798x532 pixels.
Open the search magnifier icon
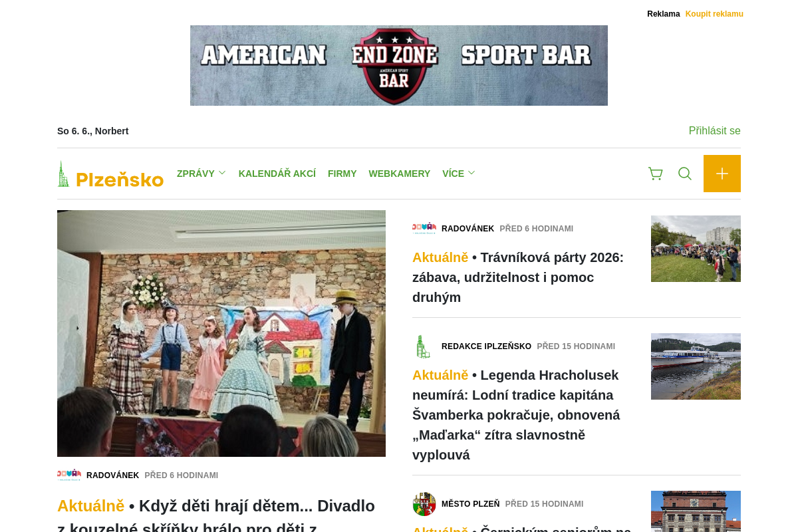pos(685,174)
